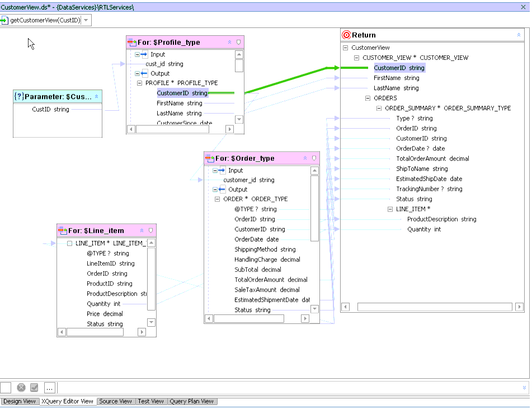Click scroll up arrow in $Profile_type block
Viewport: 532px width, 409px height.
pos(239,55)
